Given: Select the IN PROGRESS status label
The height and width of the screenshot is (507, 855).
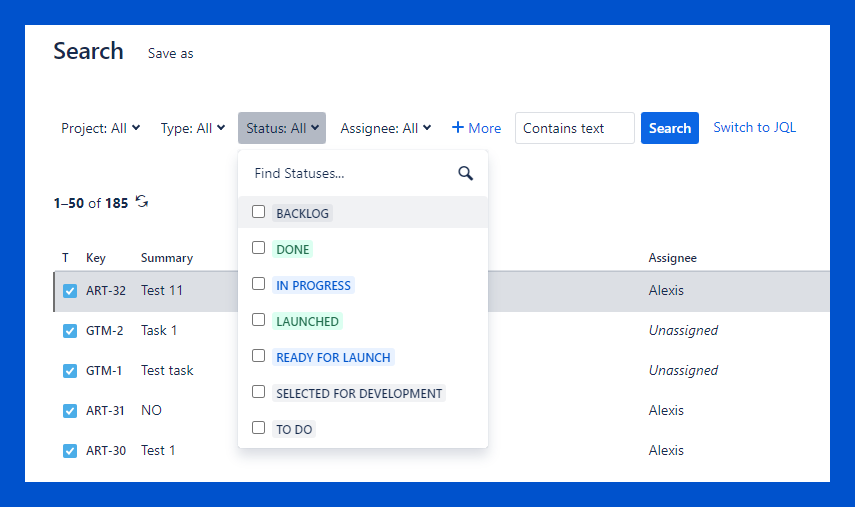Looking at the screenshot, I should click(x=314, y=285).
